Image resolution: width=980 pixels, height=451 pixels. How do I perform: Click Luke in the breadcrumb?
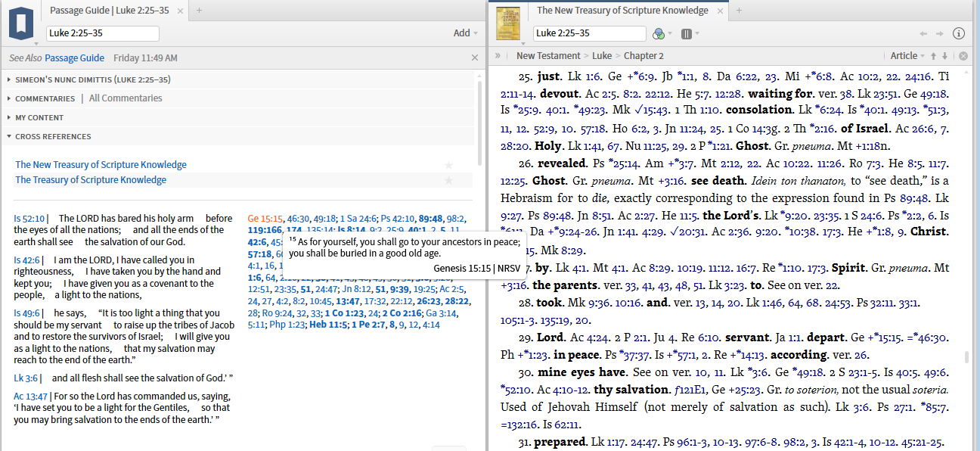602,56
